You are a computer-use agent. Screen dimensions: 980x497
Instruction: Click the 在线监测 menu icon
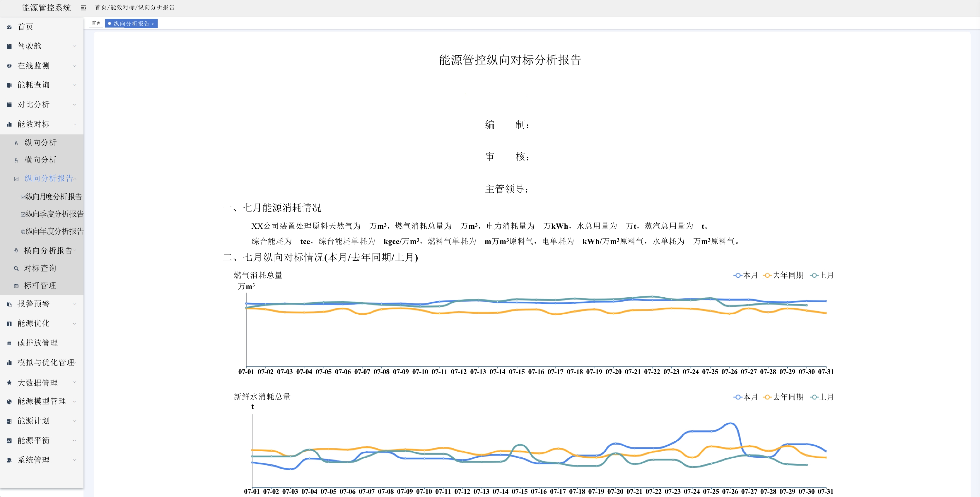click(9, 66)
